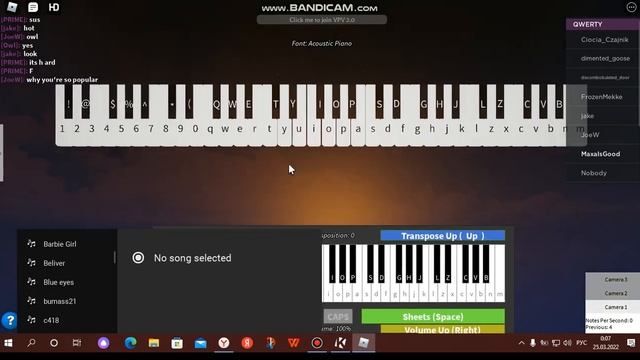Open the three-dot options menu
Viewport: 640px width, 360px height.
631,7
